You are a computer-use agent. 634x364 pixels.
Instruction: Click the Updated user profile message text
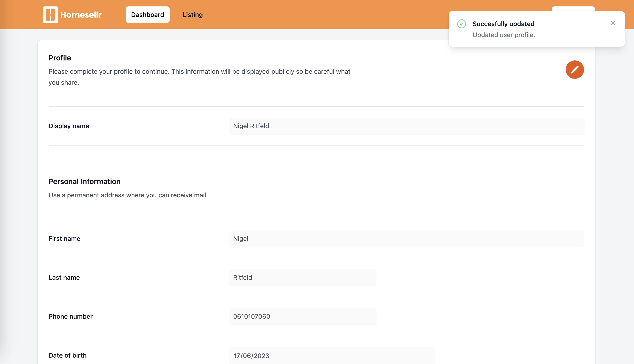(x=504, y=35)
